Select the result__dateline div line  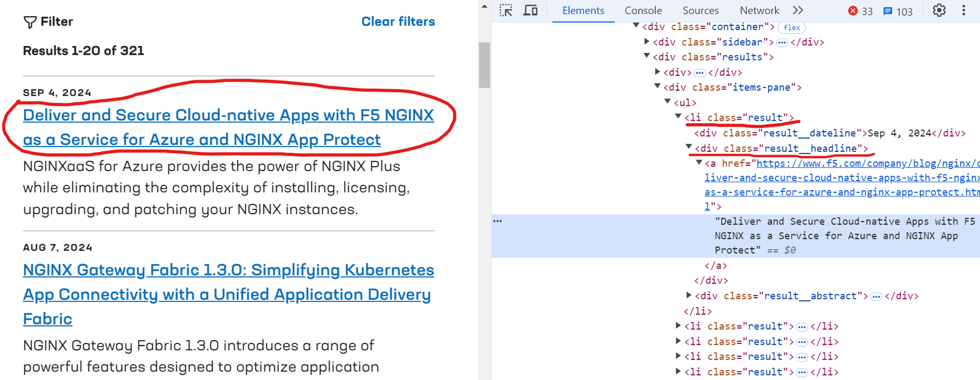(829, 133)
